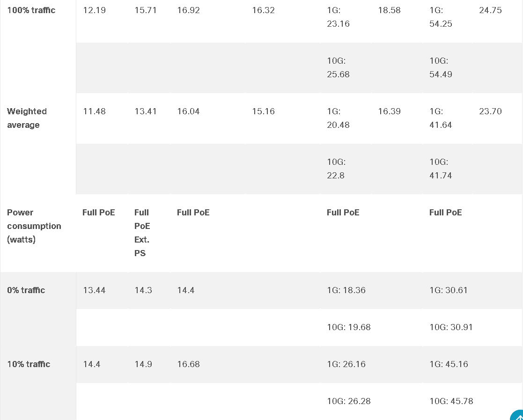Image resolution: width=523 pixels, height=420 pixels.
Task: Select the 1G: 54.25 cell
Action: [x=441, y=17]
